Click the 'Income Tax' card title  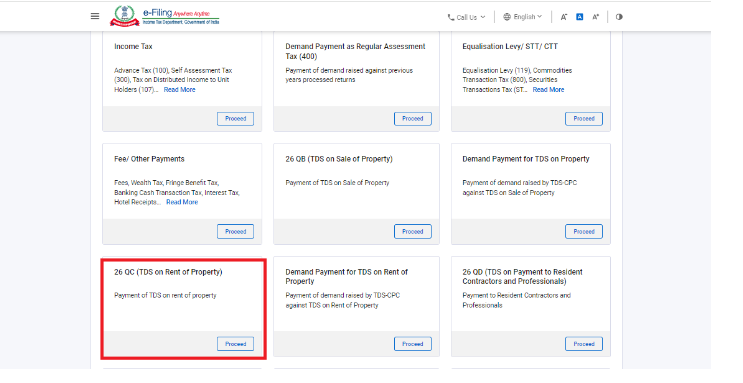tap(133, 46)
